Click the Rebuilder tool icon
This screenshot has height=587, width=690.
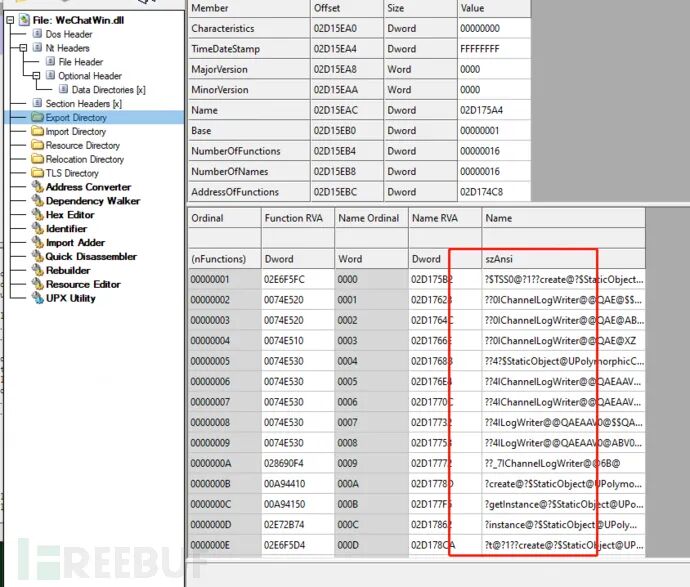pos(38,270)
